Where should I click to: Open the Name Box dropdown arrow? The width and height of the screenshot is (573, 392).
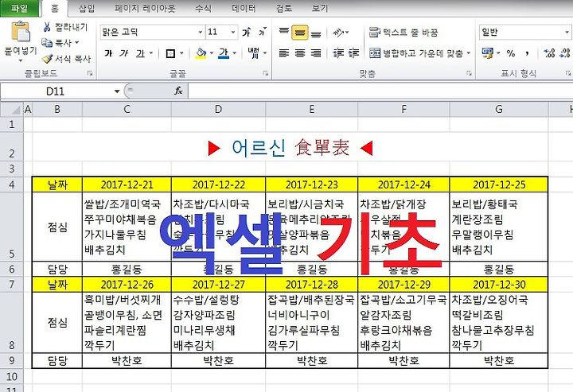117,91
